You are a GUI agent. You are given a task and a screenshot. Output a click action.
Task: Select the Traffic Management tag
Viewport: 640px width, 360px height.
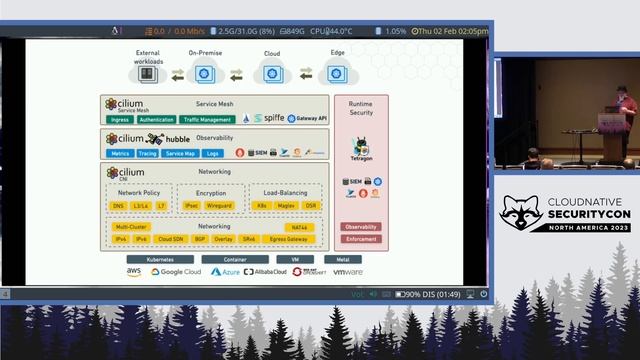207,120
